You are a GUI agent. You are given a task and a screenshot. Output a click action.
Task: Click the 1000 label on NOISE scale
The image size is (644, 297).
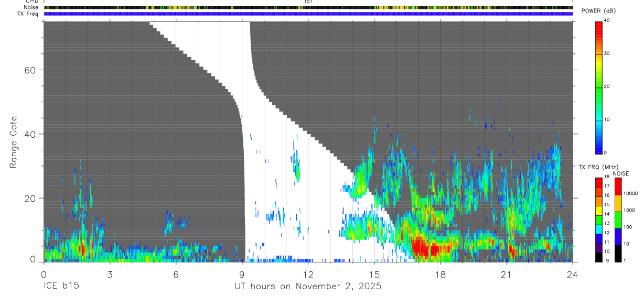[629, 210]
